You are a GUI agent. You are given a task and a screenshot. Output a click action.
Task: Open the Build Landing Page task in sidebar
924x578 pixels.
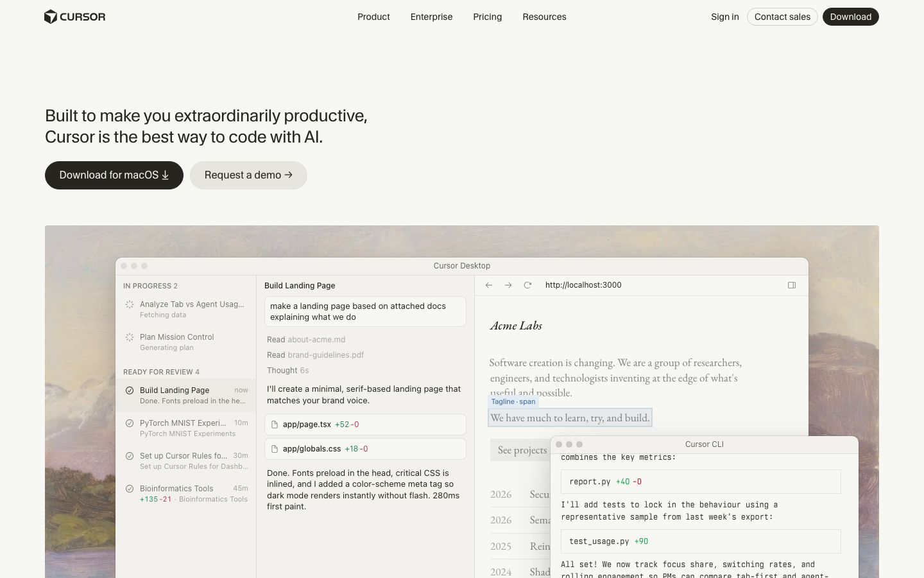click(x=186, y=395)
